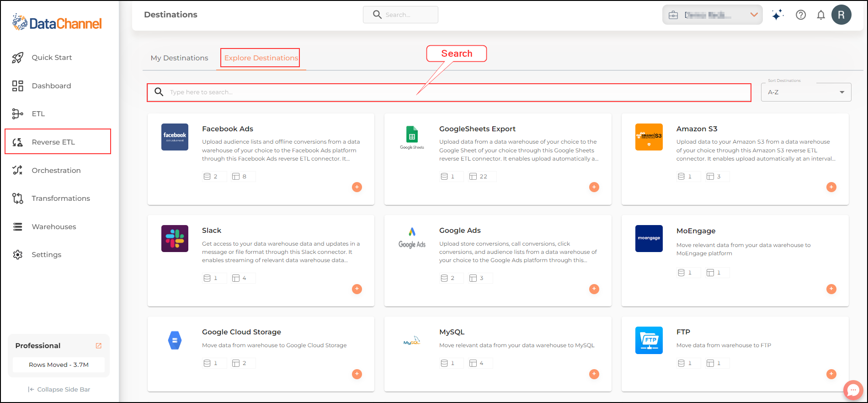Click the Google Ads logo
Screen dimensions: 868x403
(412, 238)
